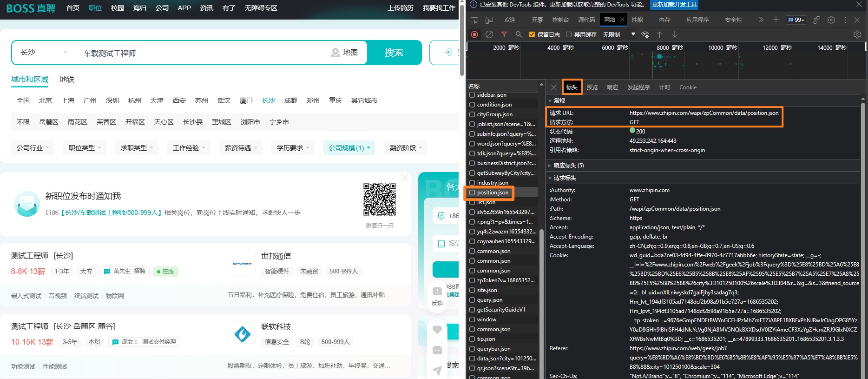
Task: Select the 地铁 tab
Action: 67,80
